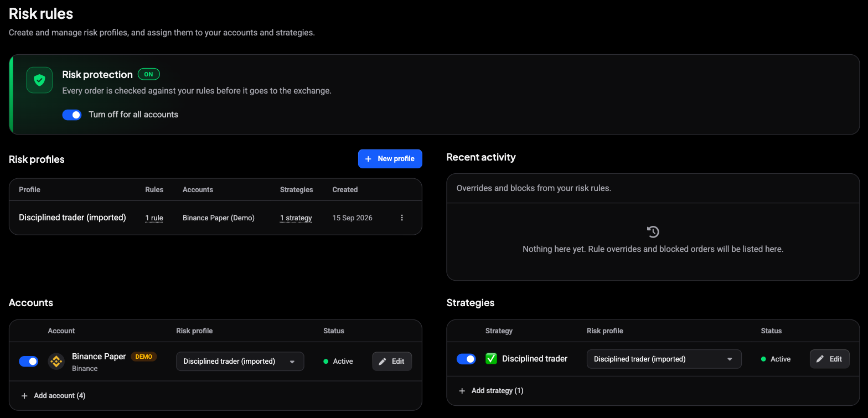Open the 1 strategy link

click(296, 218)
